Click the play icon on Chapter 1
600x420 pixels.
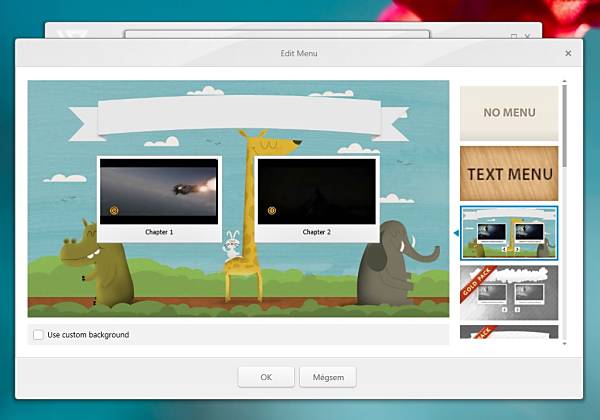pyautogui.click(x=114, y=210)
